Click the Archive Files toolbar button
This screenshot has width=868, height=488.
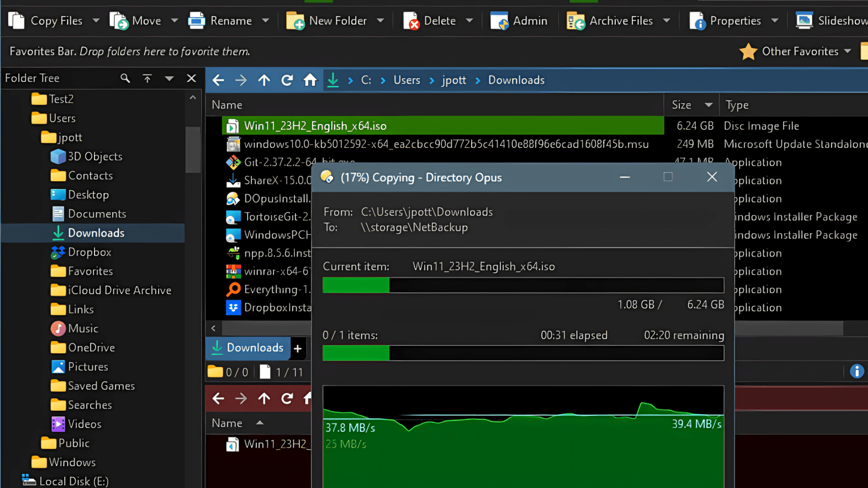609,21
